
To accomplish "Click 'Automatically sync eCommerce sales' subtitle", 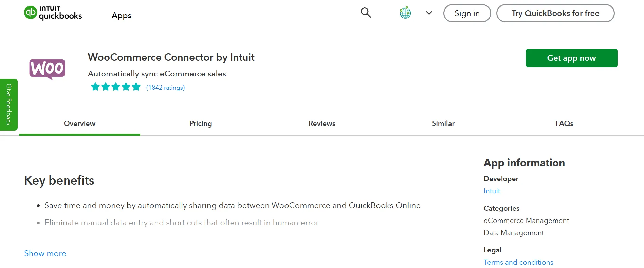I will pos(157,74).
